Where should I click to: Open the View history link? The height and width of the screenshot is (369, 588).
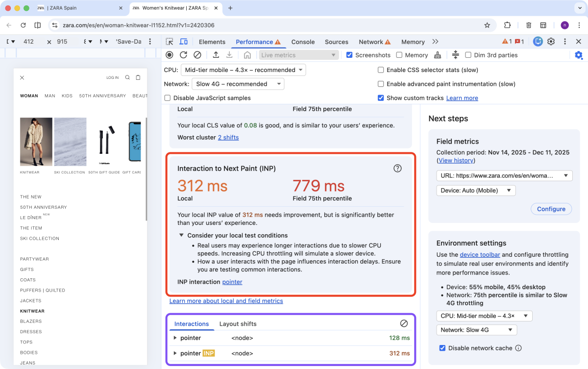(456, 160)
